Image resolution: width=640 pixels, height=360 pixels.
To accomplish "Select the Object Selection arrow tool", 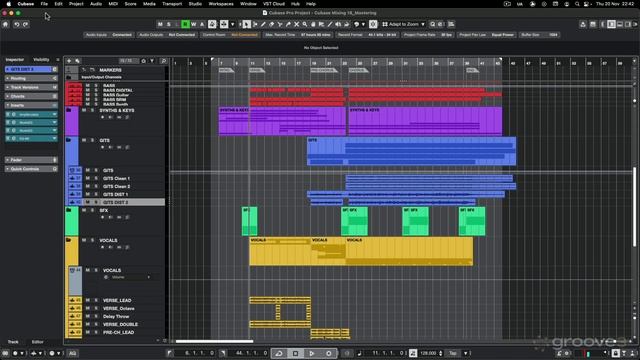I will [x=247, y=24].
